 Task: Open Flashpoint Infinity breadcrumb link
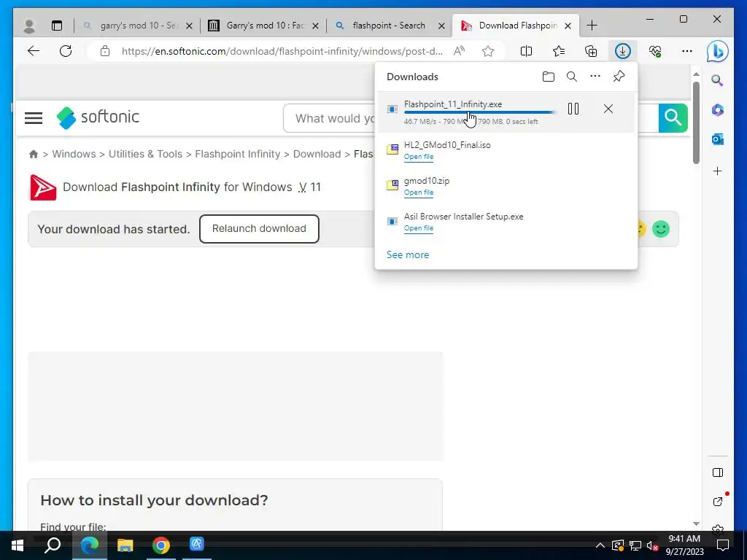[238, 155]
